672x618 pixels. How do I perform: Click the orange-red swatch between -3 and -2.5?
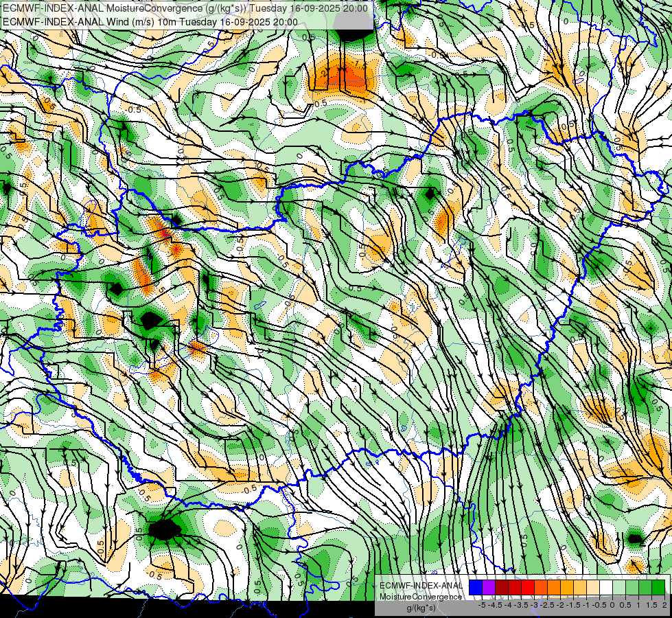point(541,588)
